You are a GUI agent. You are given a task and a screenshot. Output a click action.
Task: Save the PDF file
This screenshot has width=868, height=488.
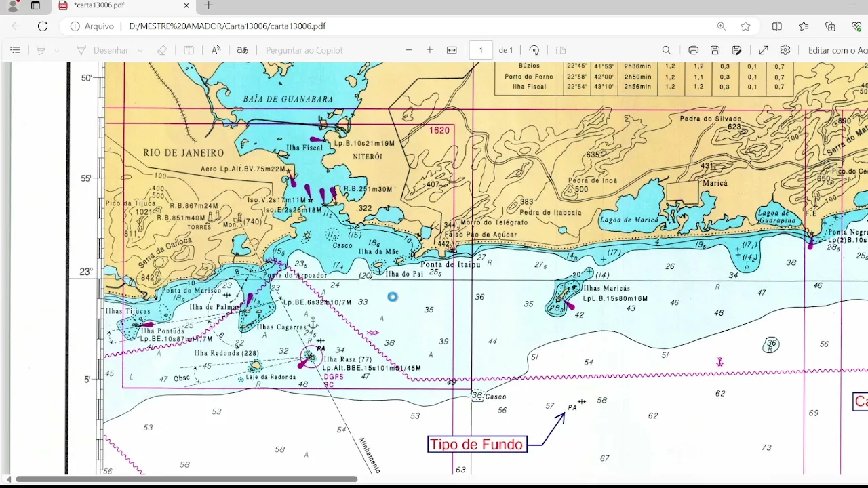point(715,50)
